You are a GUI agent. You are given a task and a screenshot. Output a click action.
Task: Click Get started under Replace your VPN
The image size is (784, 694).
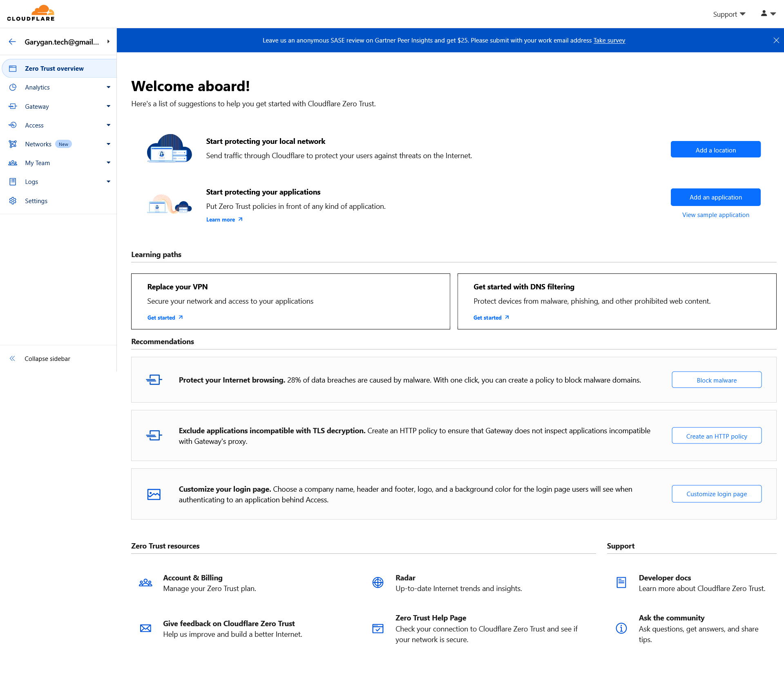coord(165,318)
